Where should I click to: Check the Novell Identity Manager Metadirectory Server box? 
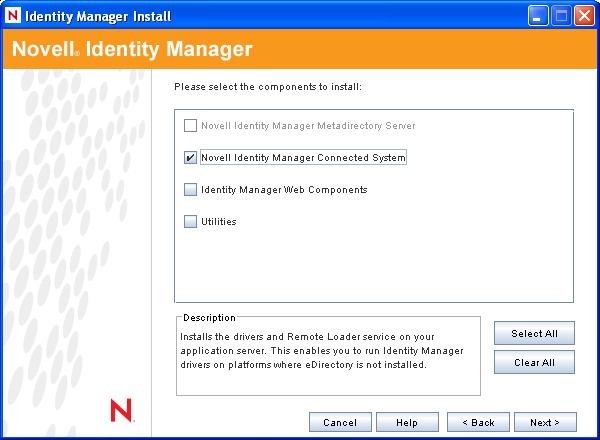tap(190, 125)
